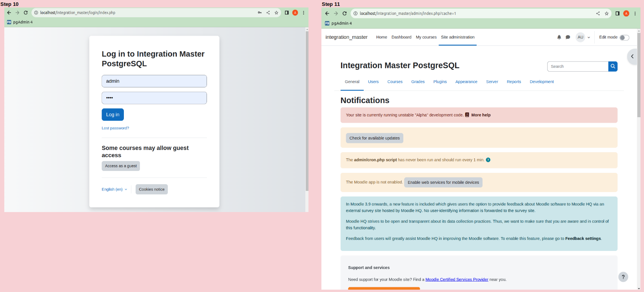Click forward arrow in Step 10 browser
The height and width of the screenshot is (292, 644).
(x=17, y=13)
